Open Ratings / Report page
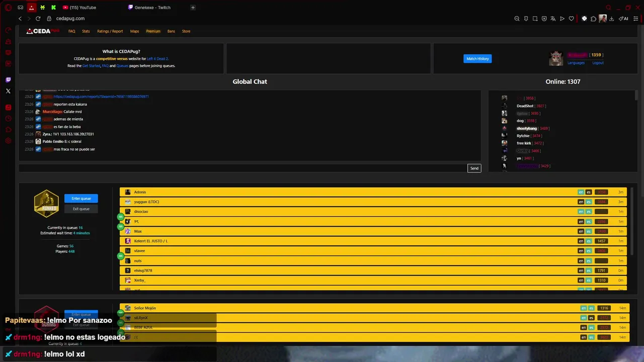The width and height of the screenshot is (644, 362). (110, 31)
